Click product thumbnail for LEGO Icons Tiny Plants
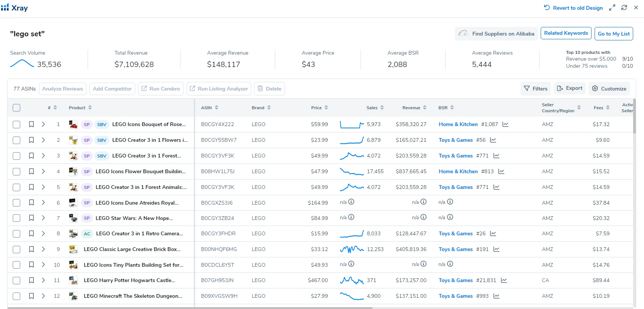 (x=73, y=265)
